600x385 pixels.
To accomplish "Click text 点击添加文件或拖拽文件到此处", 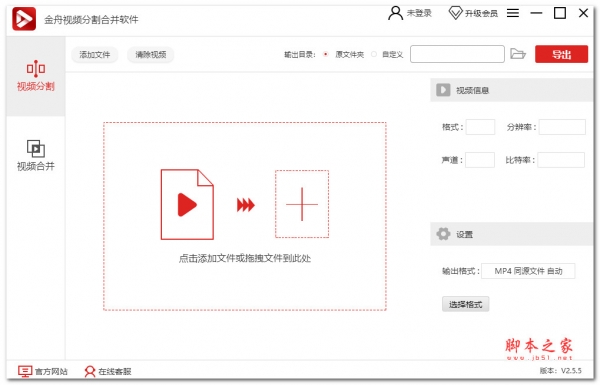I will 245,258.
